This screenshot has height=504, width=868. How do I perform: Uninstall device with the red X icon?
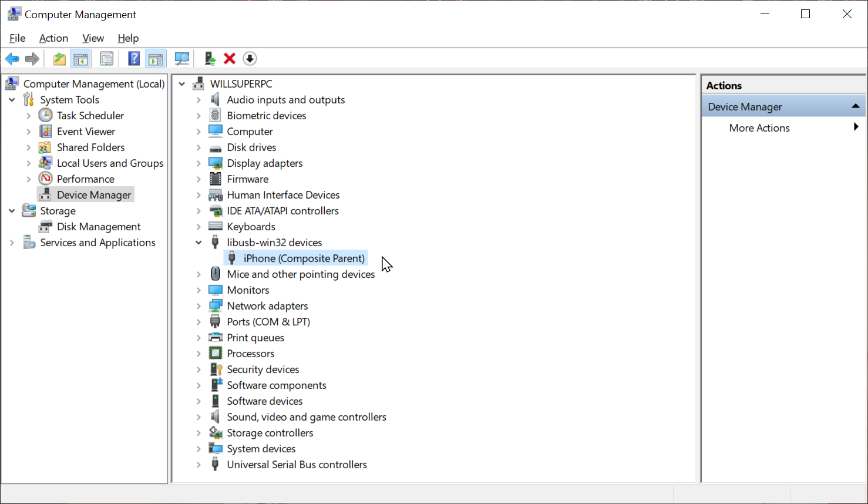[x=230, y=59]
